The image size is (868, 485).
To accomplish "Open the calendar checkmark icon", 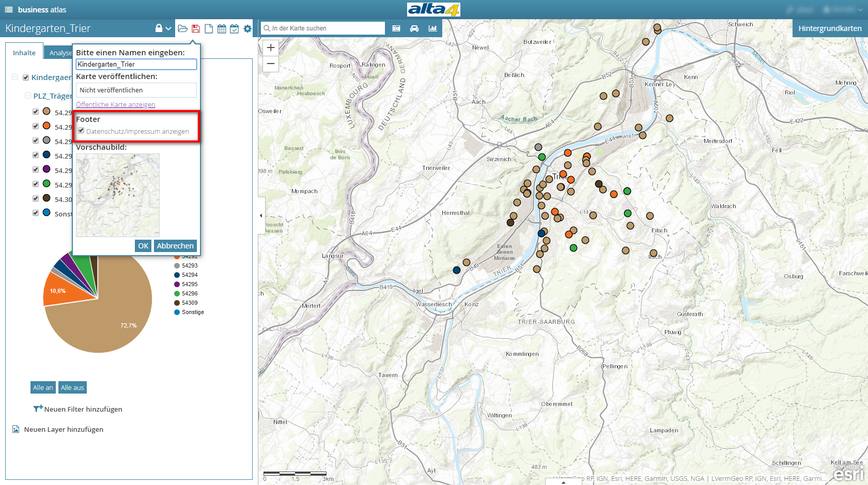I will 235,28.
